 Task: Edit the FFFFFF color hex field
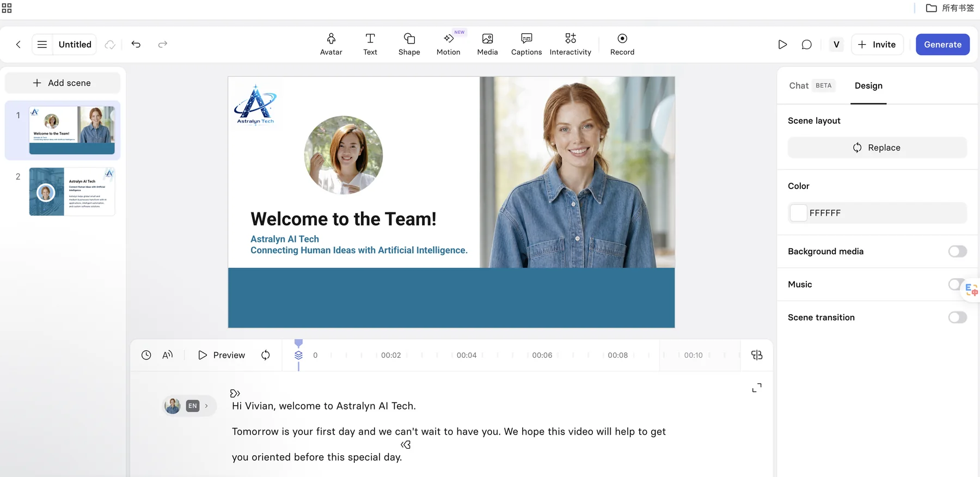(877, 213)
